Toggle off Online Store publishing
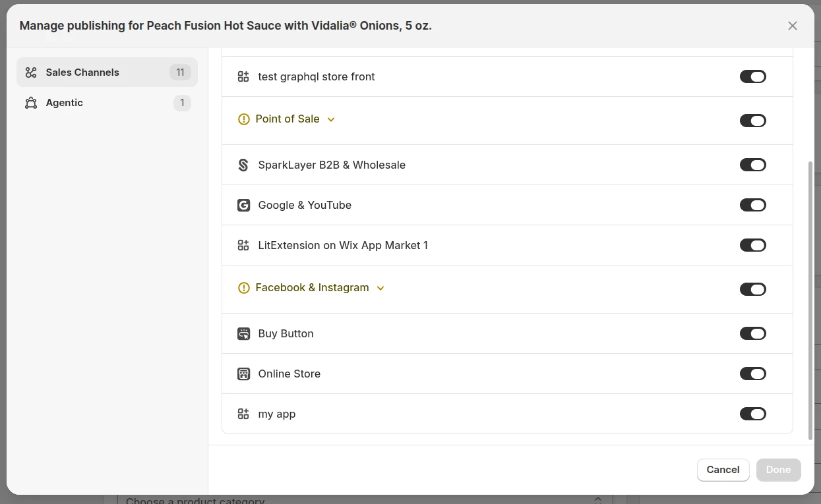821x504 pixels. click(752, 374)
